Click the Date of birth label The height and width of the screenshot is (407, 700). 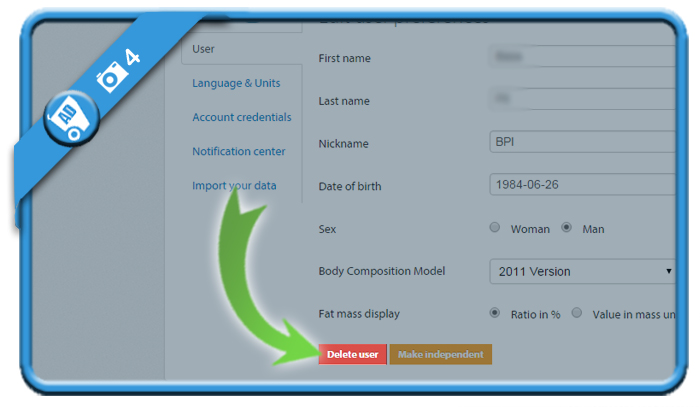pyautogui.click(x=350, y=186)
